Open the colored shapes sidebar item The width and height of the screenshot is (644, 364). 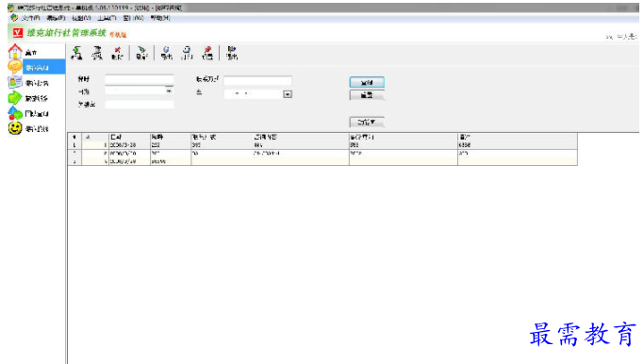point(28,113)
